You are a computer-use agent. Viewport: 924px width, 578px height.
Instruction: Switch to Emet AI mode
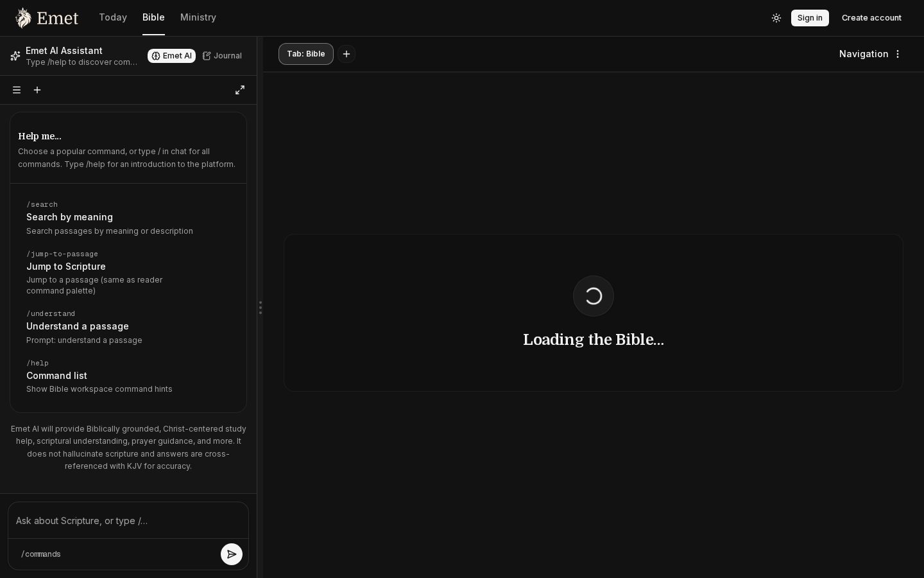tap(171, 56)
